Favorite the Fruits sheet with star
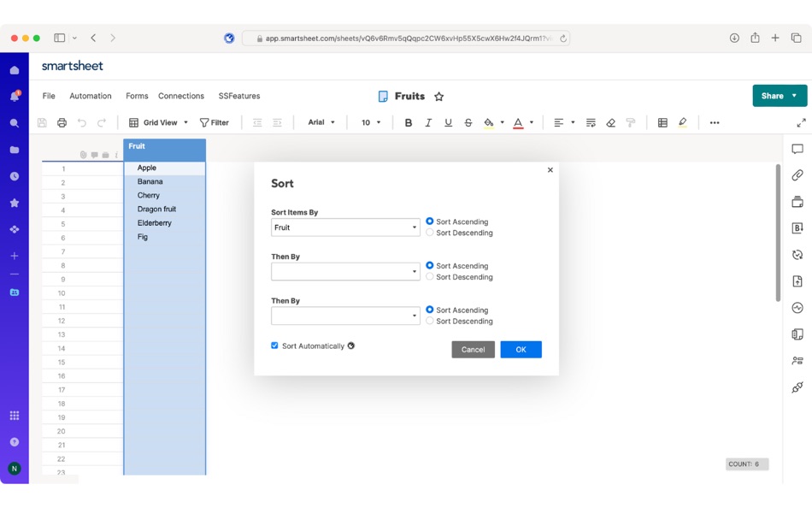Viewport: 812px width, 508px height. click(439, 97)
